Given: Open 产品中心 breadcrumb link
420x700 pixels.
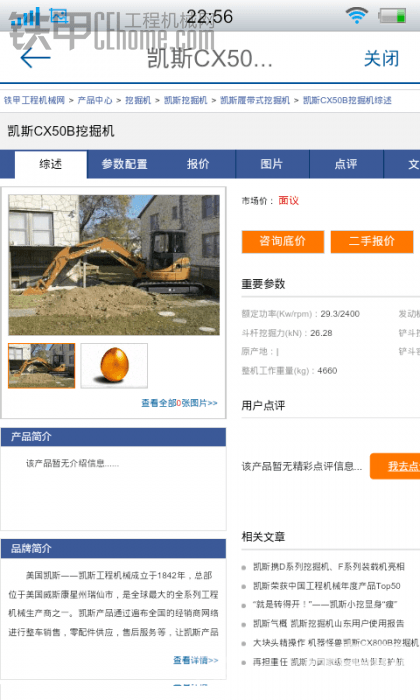Looking at the screenshot, I should click(95, 100).
